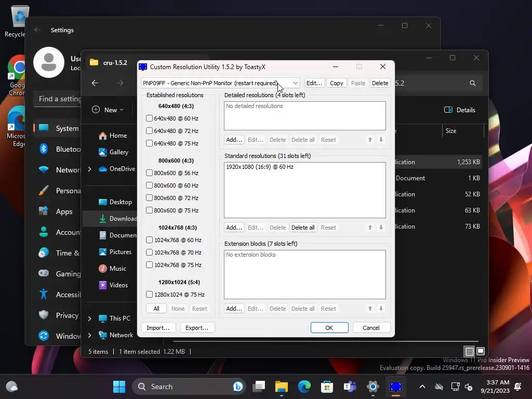532x399 pixels.
Task: Click the empty extension blocks list box
Action: 304,274
